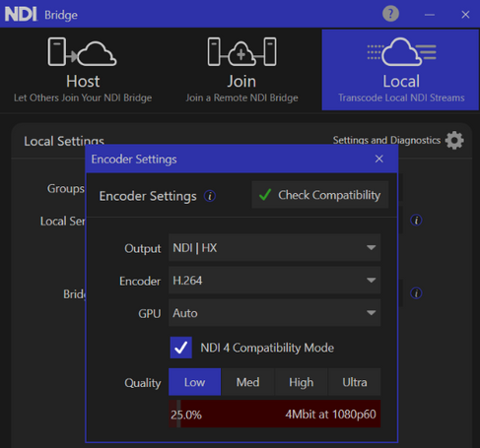Click the NDI 4 Compatibility Mode label
The image size is (480, 448).
[x=267, y=348]
